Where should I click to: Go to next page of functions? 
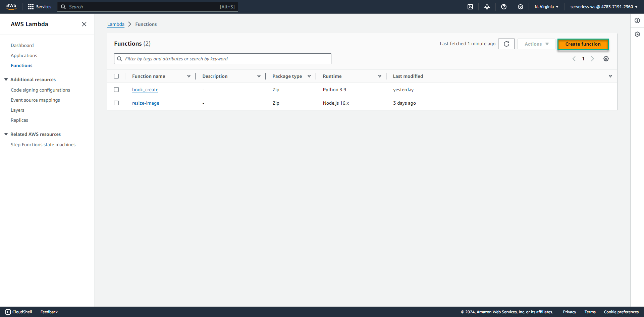[x=593, y=59]
